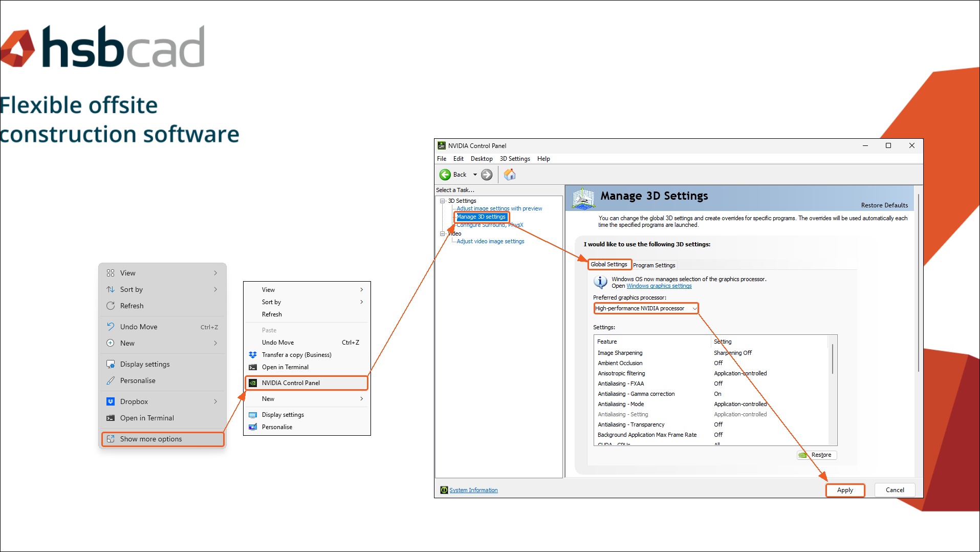The image size is (980, 552).
Task: Click the Restore button
Action: 817,455
